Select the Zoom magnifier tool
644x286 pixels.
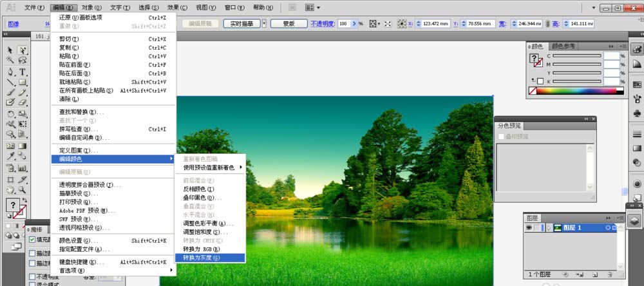pyautogui.click(x=23, y=190)
